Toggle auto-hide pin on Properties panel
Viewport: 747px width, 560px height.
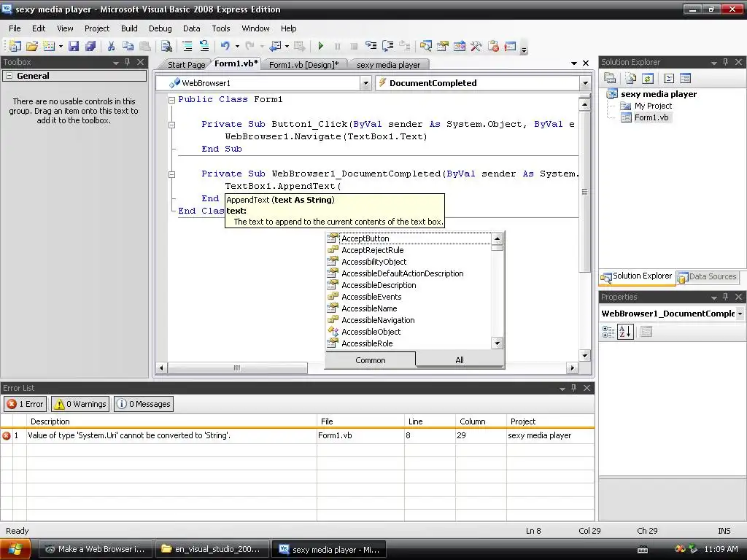[x=726, y=297]
